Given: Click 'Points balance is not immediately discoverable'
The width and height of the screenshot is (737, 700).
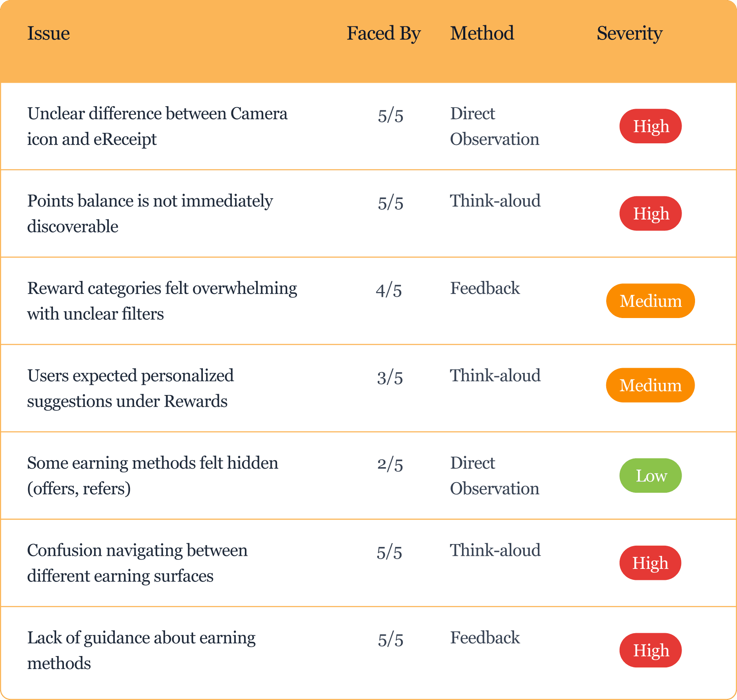Looking at the screenshot, I should [150, 213].
